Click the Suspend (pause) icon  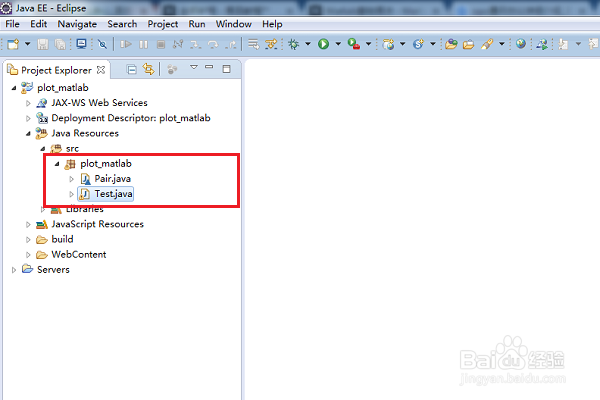[x=143, y=44]
